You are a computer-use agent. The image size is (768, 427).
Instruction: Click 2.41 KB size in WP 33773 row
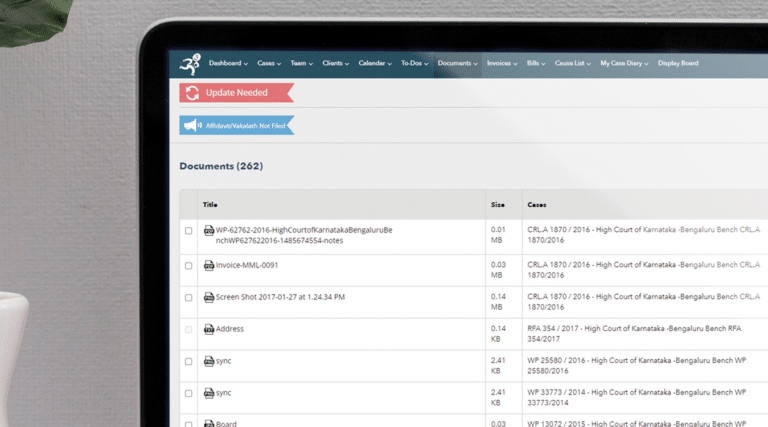tap(498, 397)
